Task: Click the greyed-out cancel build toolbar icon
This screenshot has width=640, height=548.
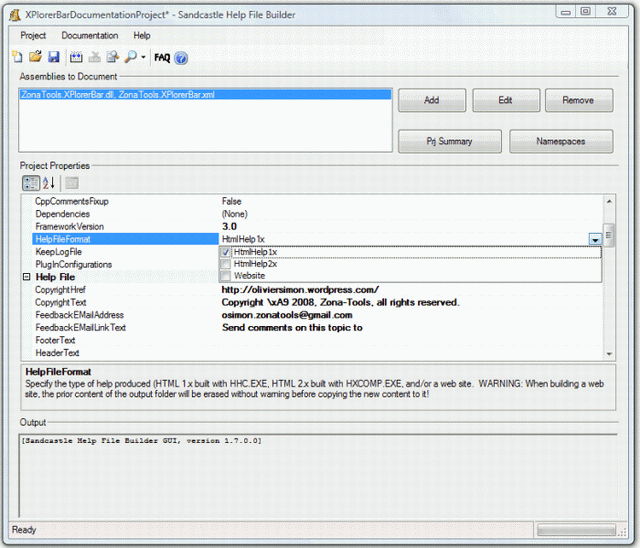Action: coord(94,57)
